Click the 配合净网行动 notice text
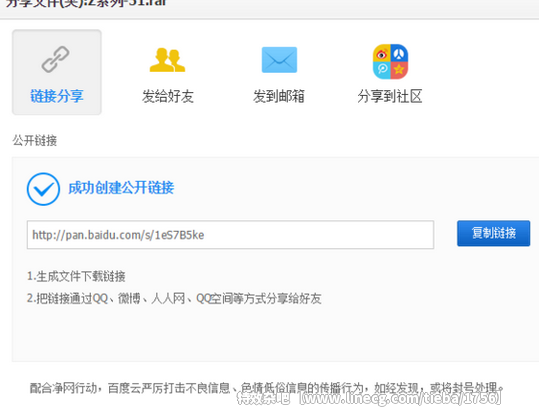This screenshot has height=417, width=539. (x=267, y=388)
